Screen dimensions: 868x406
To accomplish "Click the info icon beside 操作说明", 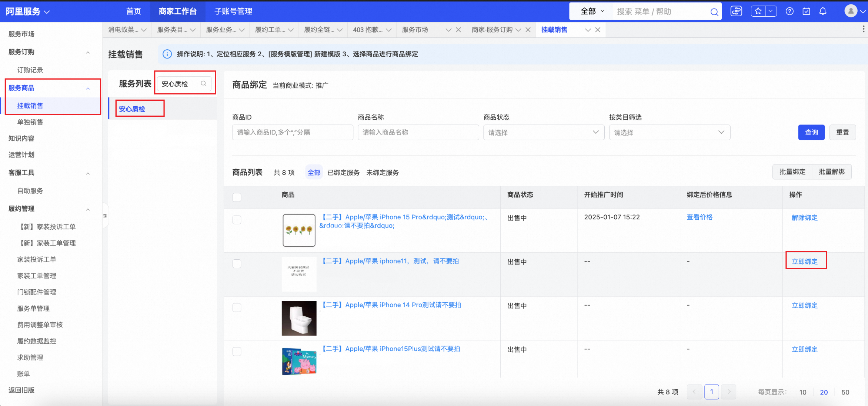I will click(x=167, y=54).
